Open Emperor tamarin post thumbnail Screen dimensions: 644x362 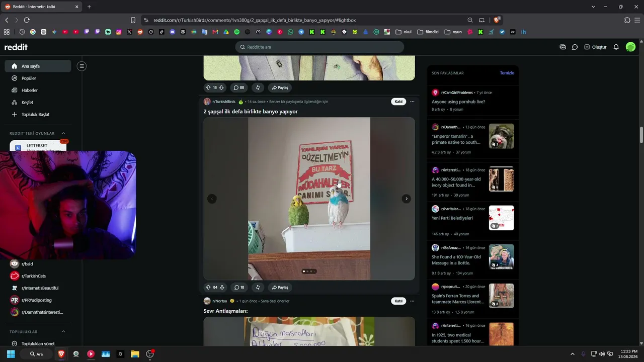click(501, 136)
